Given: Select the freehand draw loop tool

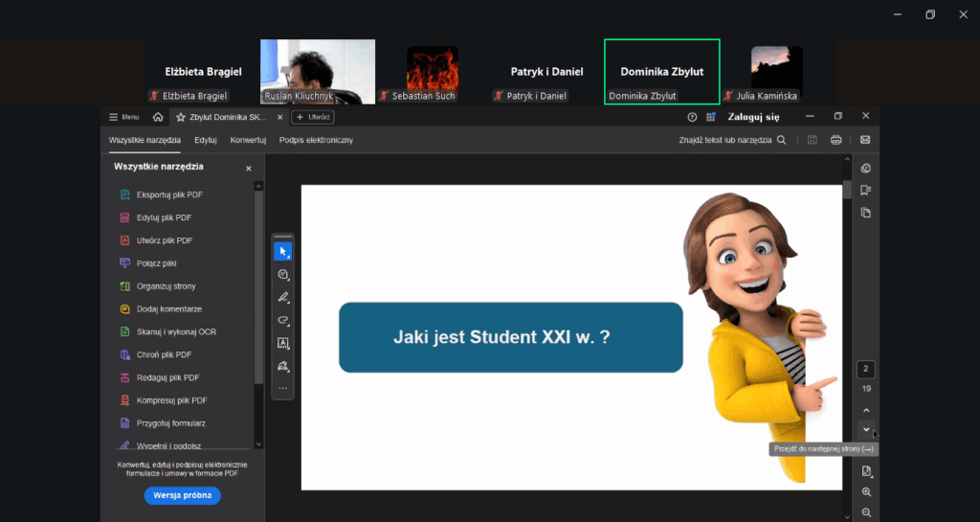Looking at the screenshot, I should coord(283,320).
